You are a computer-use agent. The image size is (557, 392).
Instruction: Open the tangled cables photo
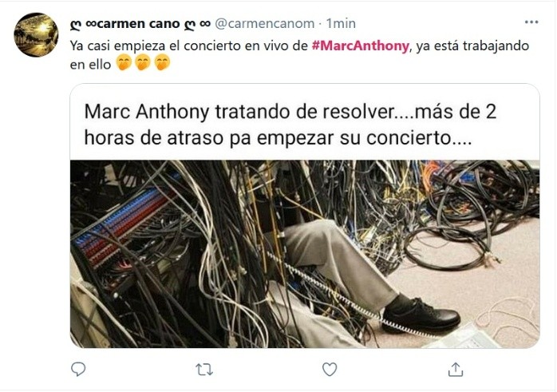305,254
